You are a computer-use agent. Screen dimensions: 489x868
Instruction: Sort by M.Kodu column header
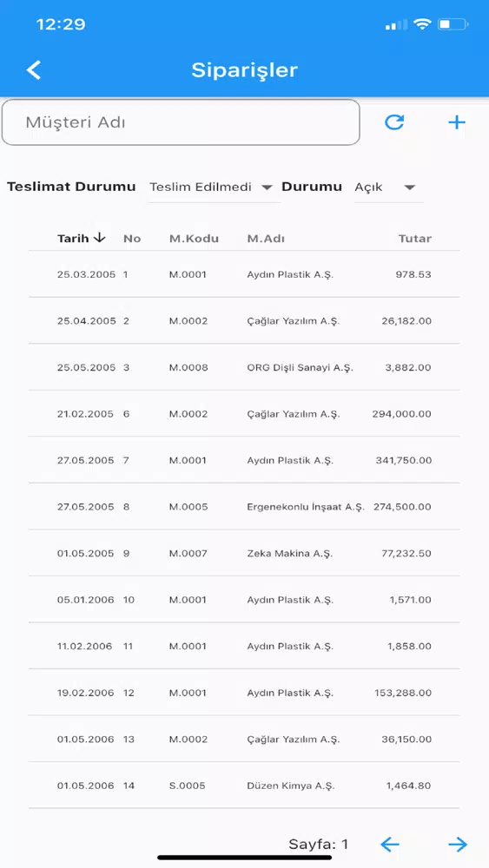click(194, 239)
